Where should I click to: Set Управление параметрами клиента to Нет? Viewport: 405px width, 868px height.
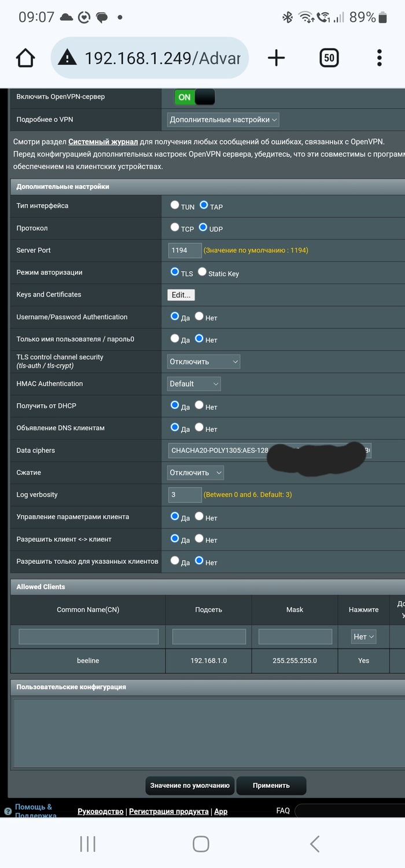click(x=199, y=516)
